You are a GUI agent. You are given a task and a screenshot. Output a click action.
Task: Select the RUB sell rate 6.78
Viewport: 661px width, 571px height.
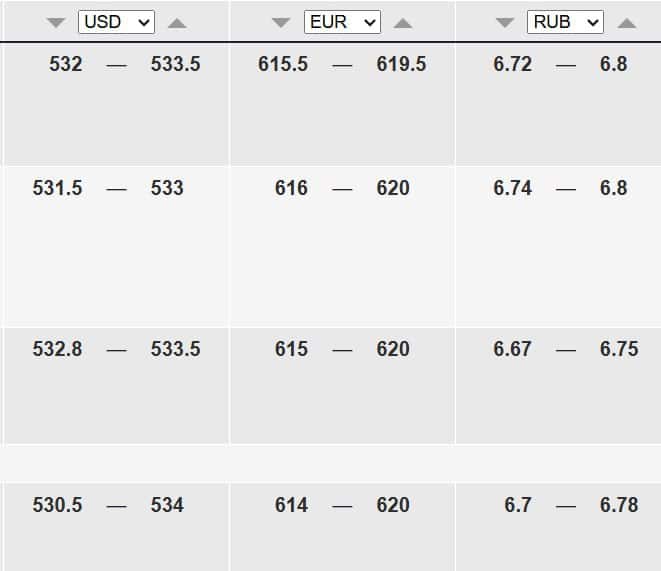click(619, 505)
